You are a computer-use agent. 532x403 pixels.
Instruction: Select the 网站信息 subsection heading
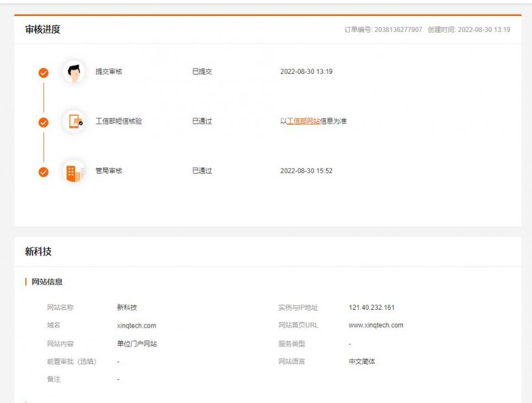(47, 282)
